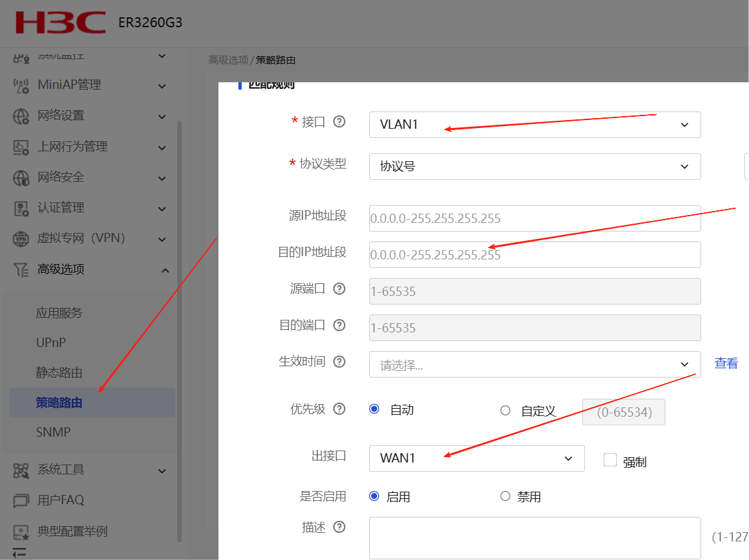Image resolution: width=749 pixels, height=560 pixels.
Task: Click the sidebar vertical scrollbar
Action: 179,331
